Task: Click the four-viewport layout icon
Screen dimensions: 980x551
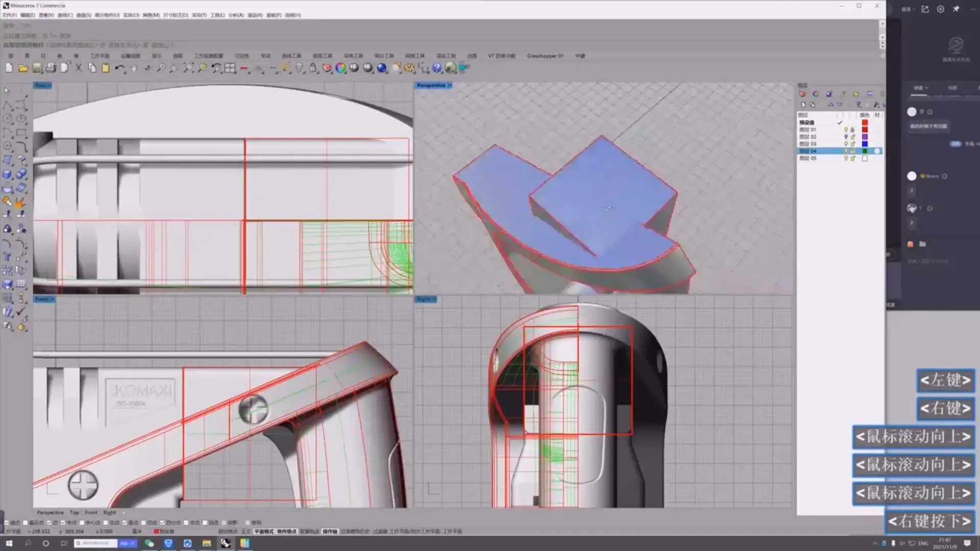Action: point(230,68)
